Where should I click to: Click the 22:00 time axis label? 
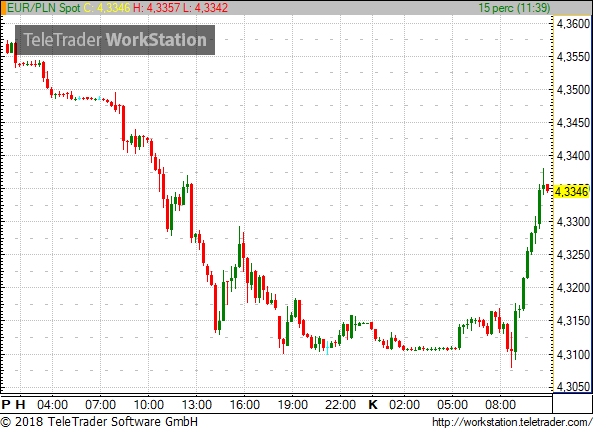[x=340, y=405]
